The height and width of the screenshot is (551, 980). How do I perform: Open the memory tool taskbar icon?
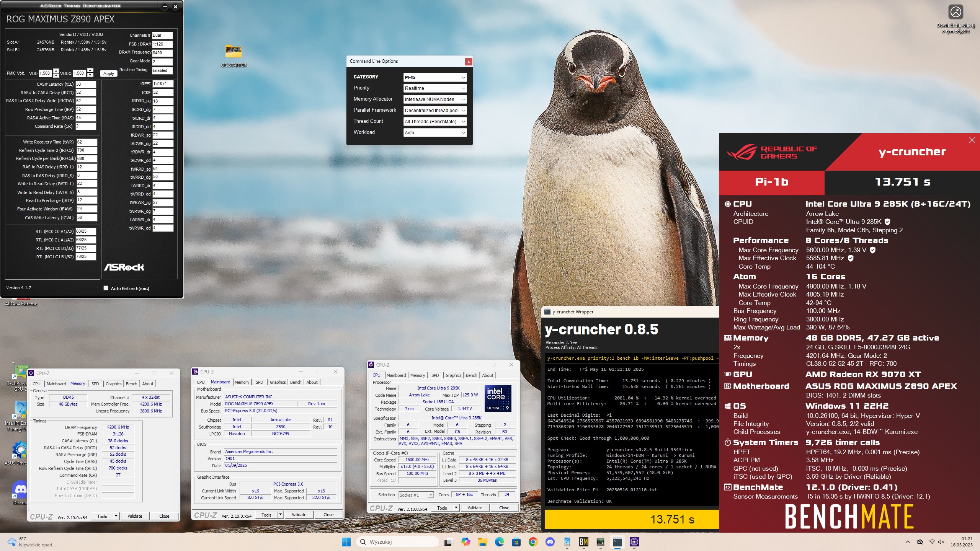click(600, 542)
